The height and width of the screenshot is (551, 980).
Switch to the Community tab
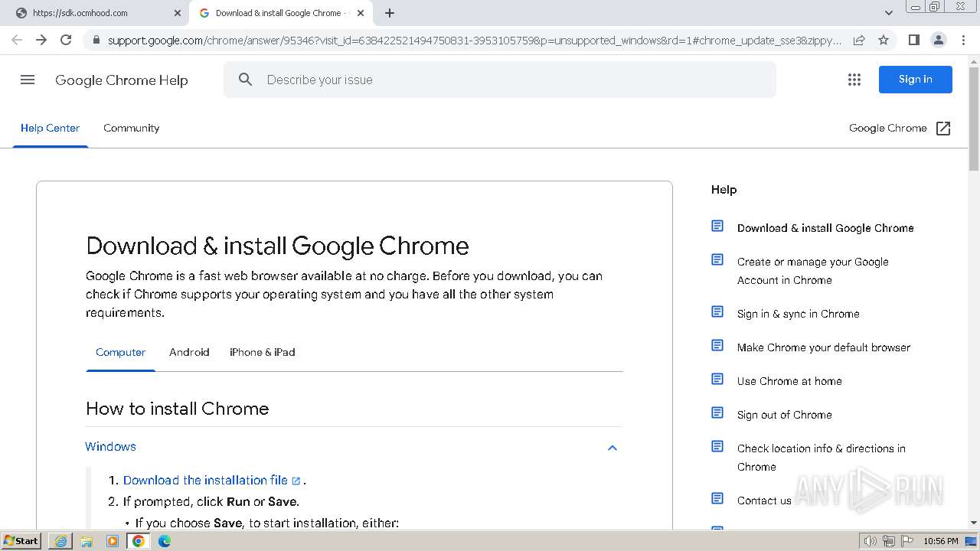coord(132,128)
